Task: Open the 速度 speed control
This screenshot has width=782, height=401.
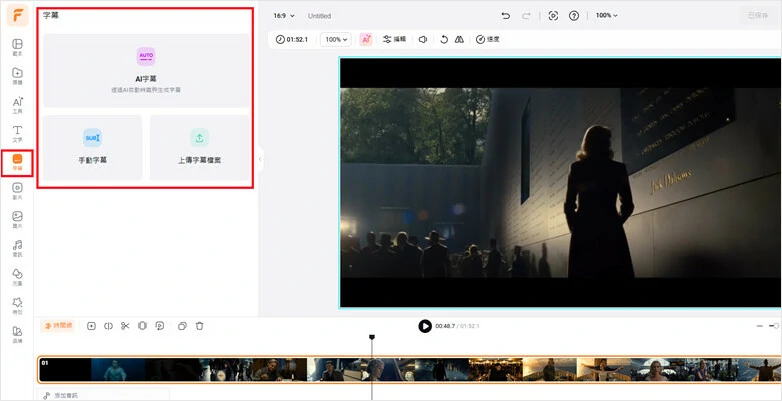Action: 487,39
